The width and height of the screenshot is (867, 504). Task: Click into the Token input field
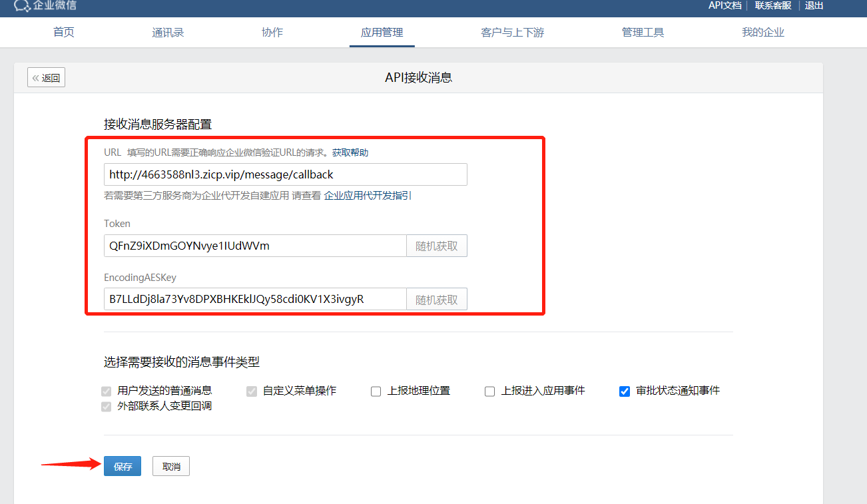point(255,246)
